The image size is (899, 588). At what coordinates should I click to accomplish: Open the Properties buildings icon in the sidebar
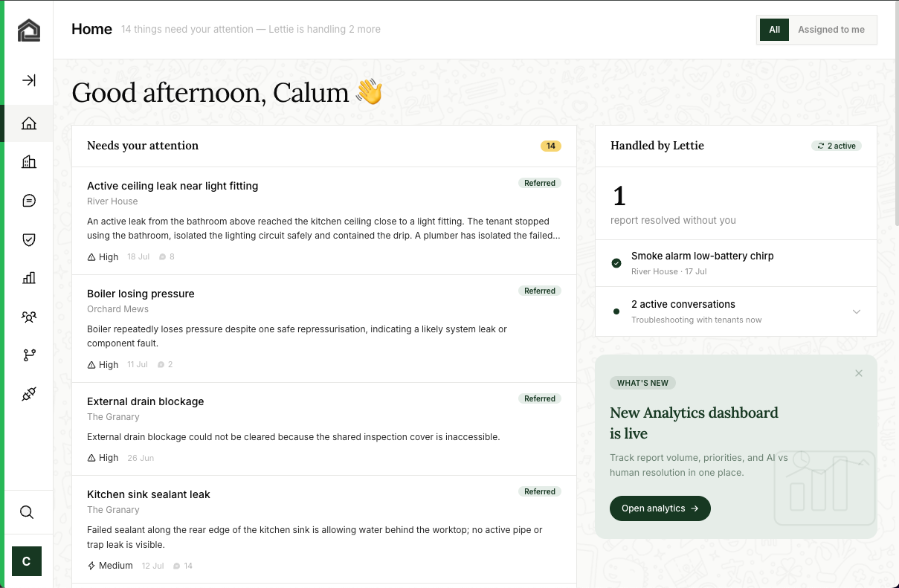(x=29, y=162)
